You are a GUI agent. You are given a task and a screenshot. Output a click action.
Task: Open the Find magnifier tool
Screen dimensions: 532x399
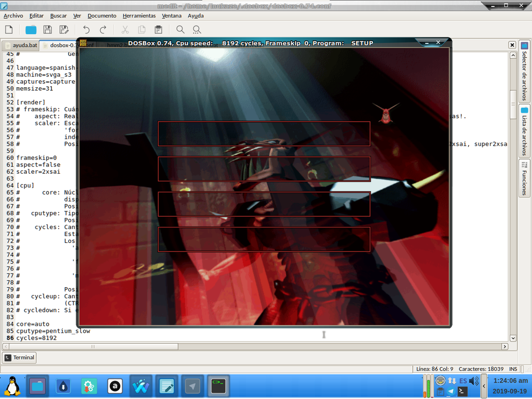[180, 30]
